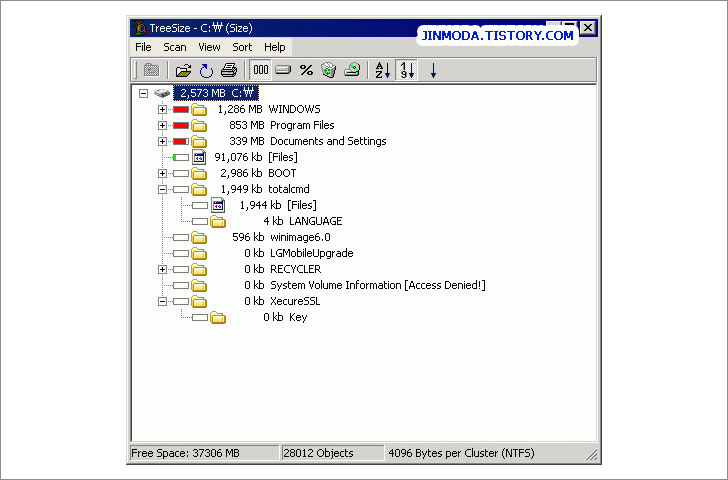The image size is (728, 480).
Task: Select the '91,076 kb [Files]' row text
Action: pos(256,157)
